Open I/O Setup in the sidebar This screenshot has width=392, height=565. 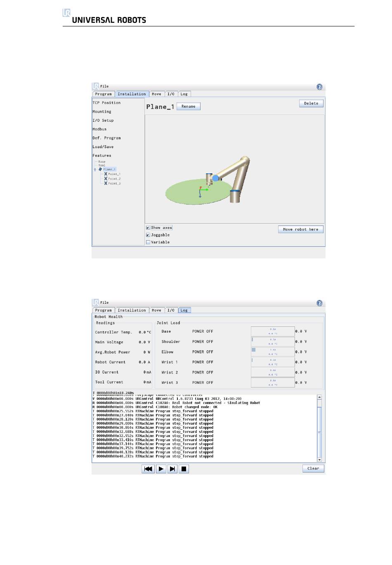103,121
